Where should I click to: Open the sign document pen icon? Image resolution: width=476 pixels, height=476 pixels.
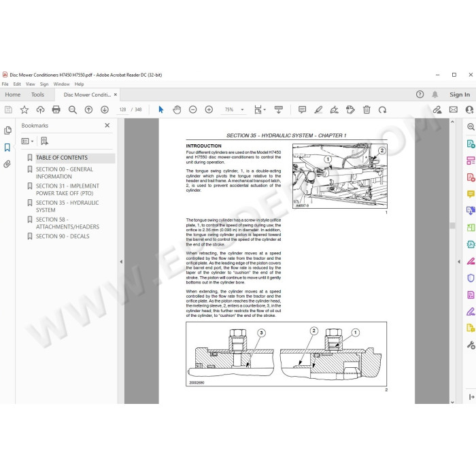pos(335,109)
